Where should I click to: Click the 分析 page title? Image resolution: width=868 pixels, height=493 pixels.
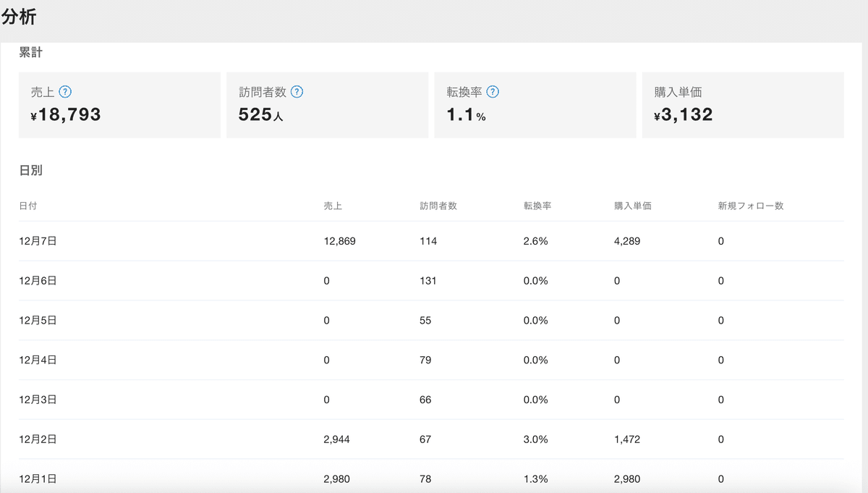[x=19, y=18]
